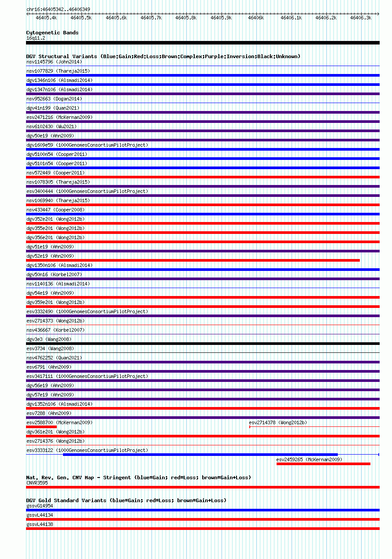Click the black 16q11.2 cytoband bar

click(x=203, y=43)
